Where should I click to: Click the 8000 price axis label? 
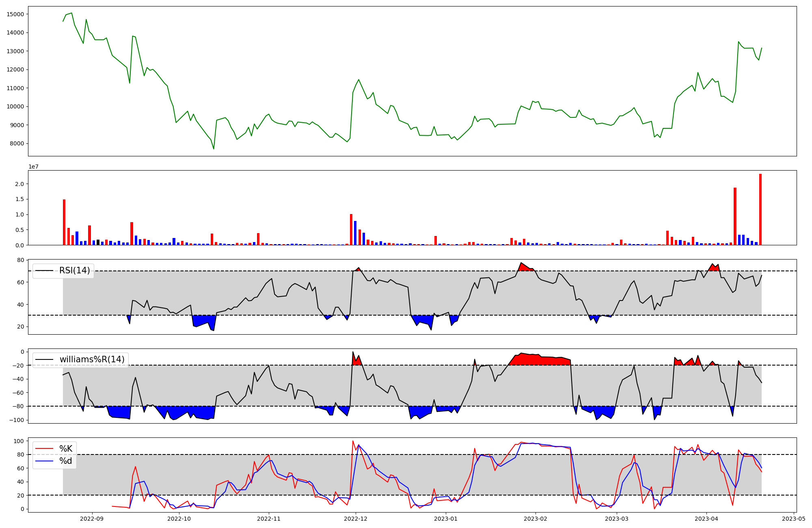click(x=17, y=143)
